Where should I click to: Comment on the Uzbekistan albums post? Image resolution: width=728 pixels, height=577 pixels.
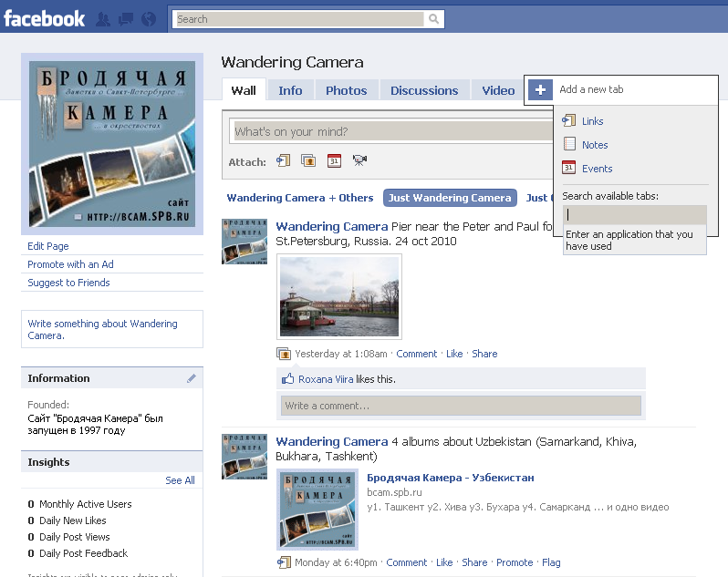click(x=406, y=562)
